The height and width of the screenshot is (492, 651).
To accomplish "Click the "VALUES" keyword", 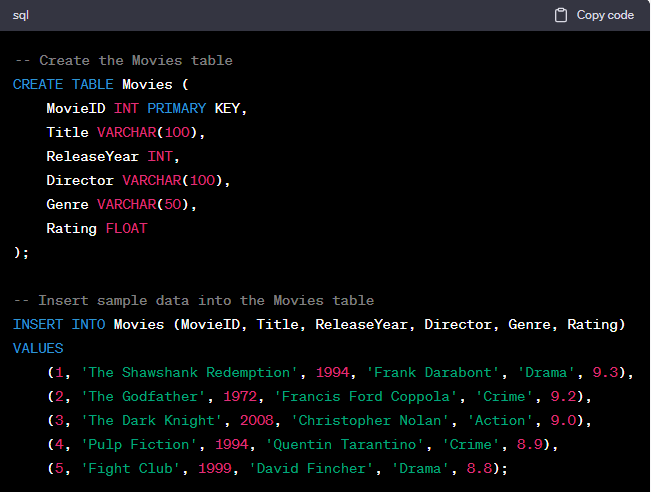I will 38,349.
